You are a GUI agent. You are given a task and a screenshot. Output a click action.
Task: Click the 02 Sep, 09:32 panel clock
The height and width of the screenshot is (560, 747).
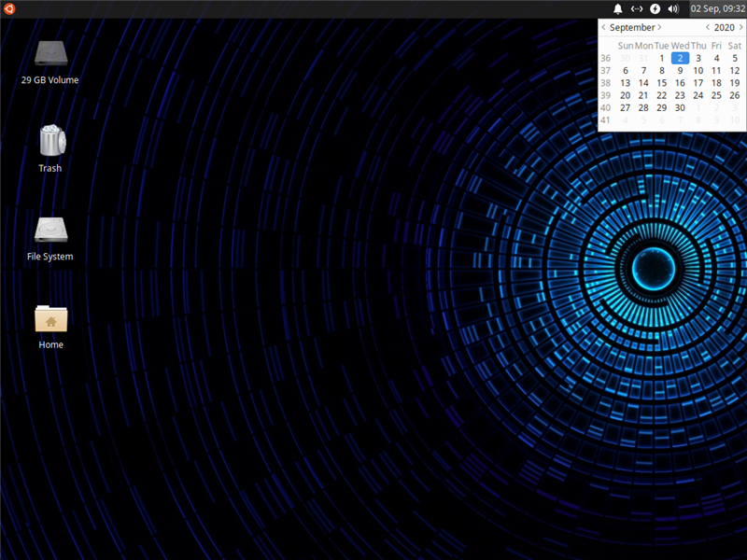(717, 8)
